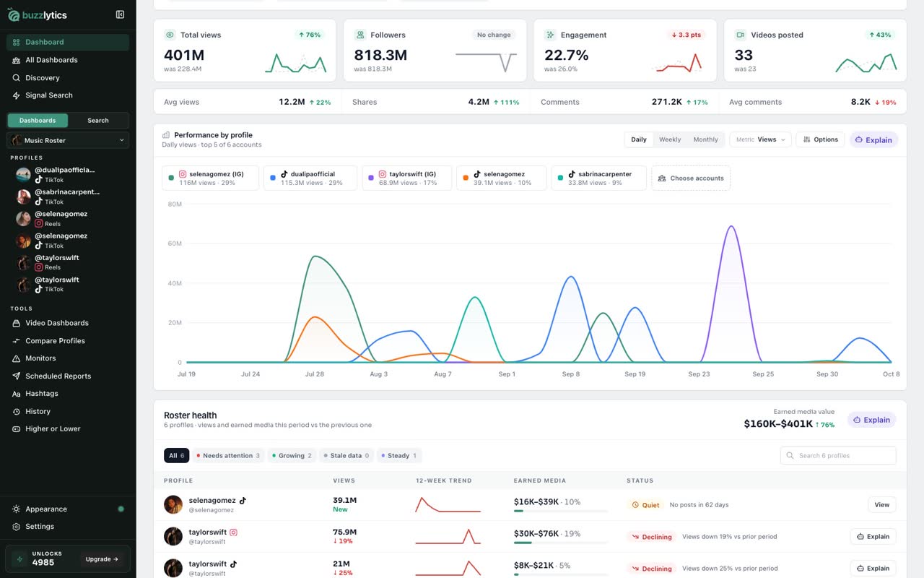Open Discovery from sidebar
The width and height of the screenshot is (924, 578).
(x=68, y=77)
